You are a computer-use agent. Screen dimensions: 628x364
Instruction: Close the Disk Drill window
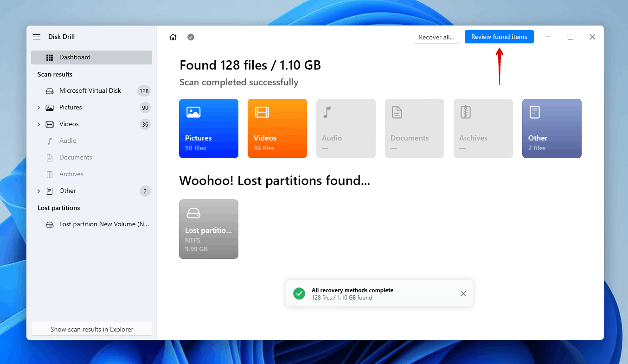[592, 37]
